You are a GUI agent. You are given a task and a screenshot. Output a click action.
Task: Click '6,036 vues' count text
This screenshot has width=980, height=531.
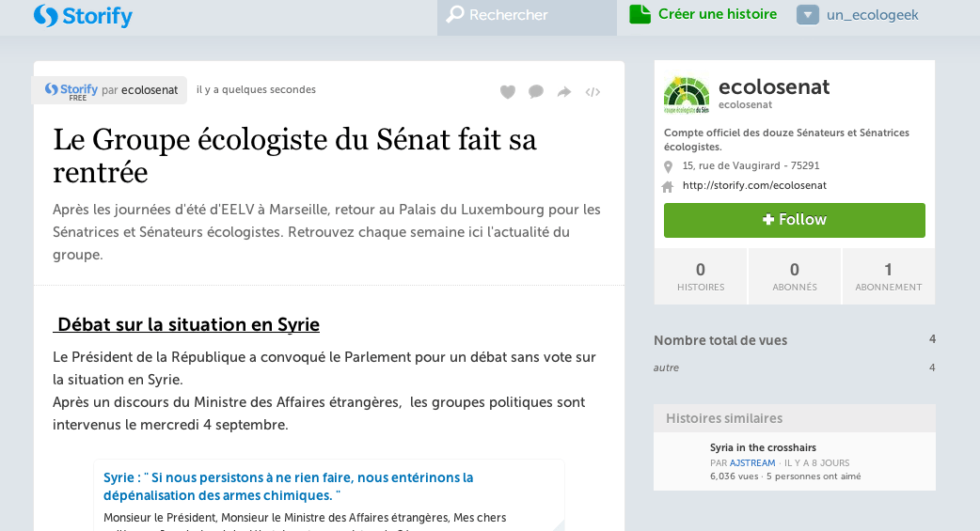(734, 476)
